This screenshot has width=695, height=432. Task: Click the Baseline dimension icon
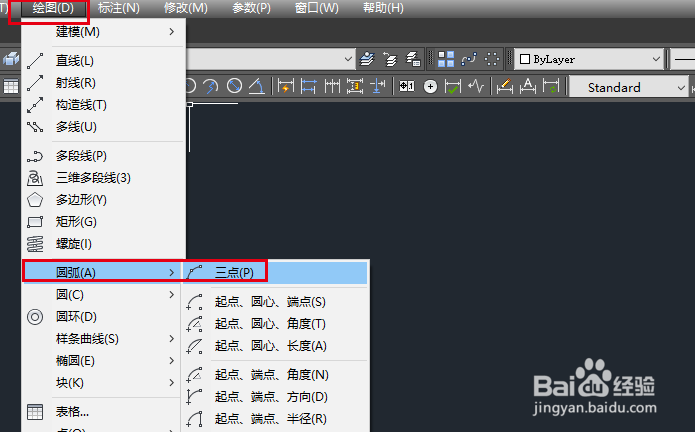[x=308, y=86]
